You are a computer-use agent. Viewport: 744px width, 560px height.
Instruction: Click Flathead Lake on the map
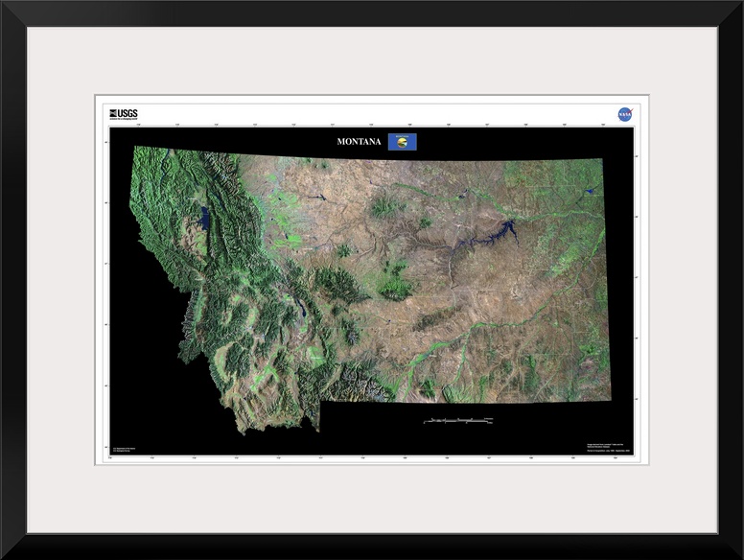point(204,219)
